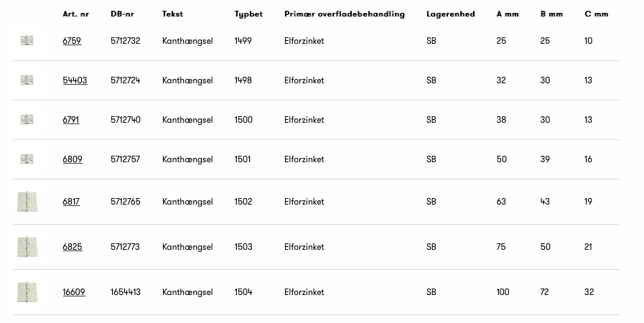
Task: Click the DB-nr column header
Action: [x=122, y=14]
